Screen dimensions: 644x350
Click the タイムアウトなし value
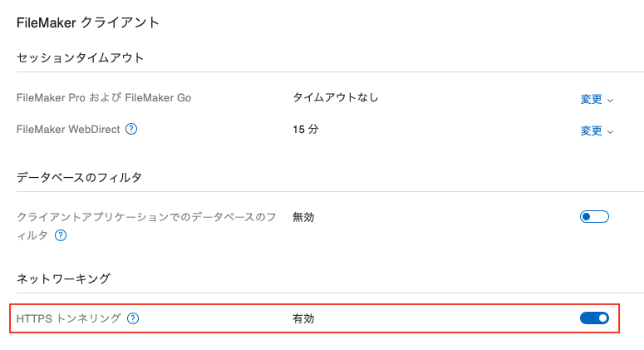pos(335,98)
